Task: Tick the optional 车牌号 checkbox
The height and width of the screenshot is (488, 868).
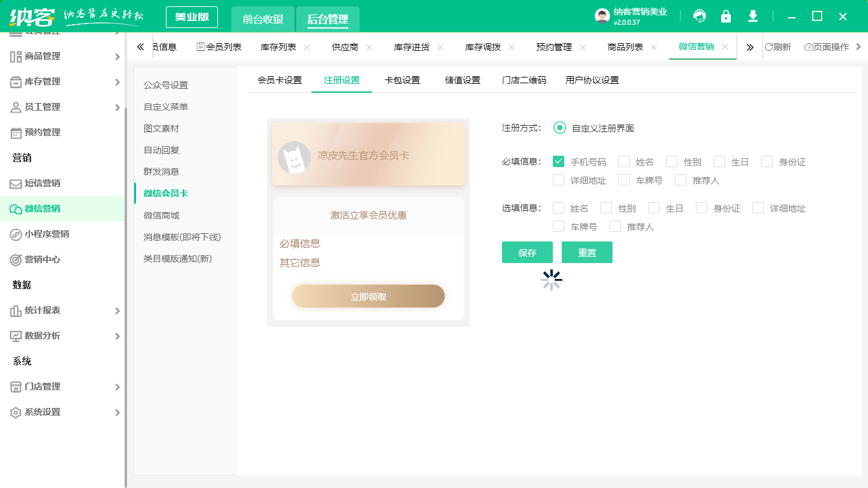Action: point(559,226)
